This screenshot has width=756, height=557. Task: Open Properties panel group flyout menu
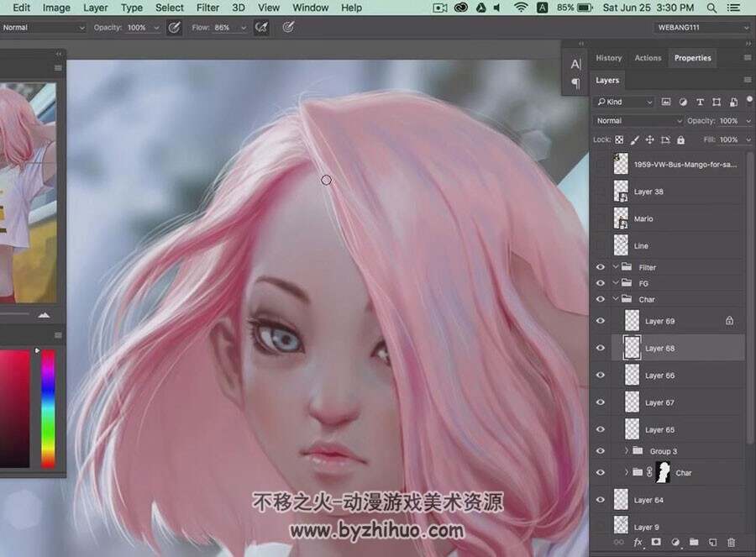coord(748,57)
